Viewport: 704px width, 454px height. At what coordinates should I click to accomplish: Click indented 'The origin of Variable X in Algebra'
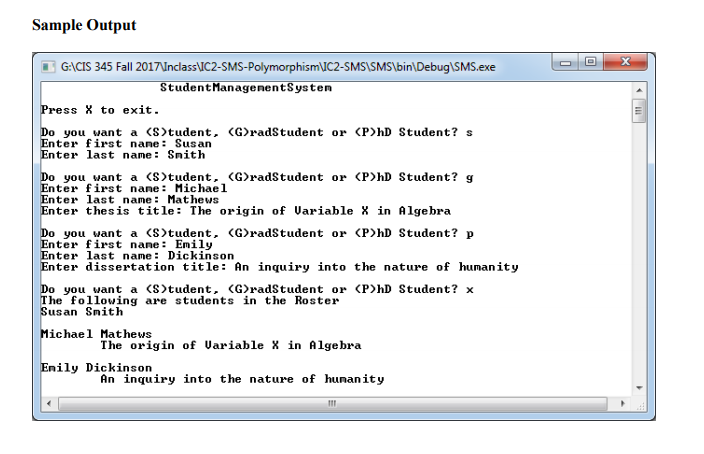click(x=231, y=346)
